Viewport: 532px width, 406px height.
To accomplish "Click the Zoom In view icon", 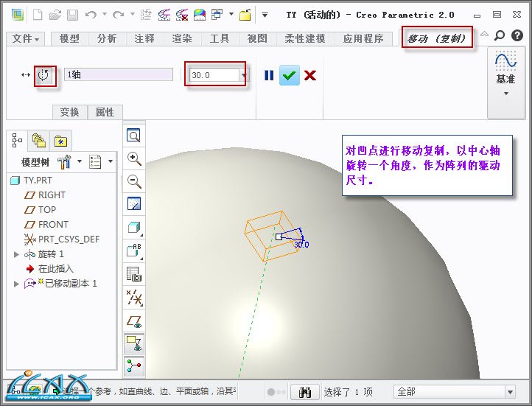I will [x=134, y=158].
